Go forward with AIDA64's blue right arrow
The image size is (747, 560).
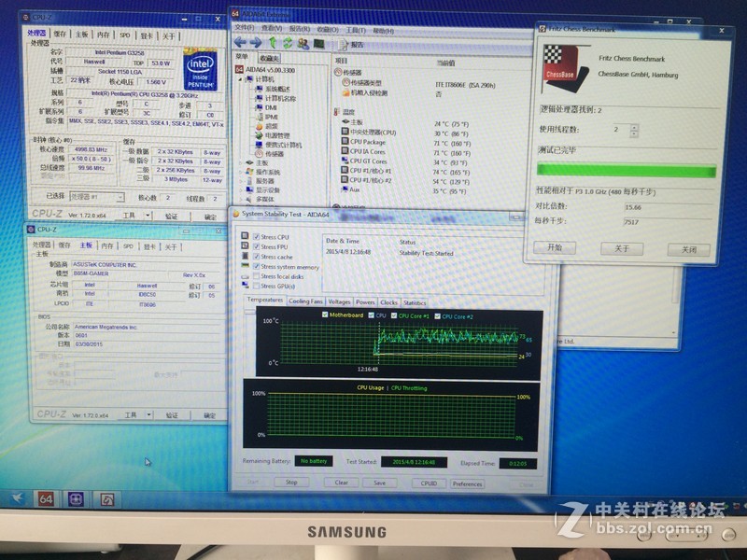pos(256,42)
